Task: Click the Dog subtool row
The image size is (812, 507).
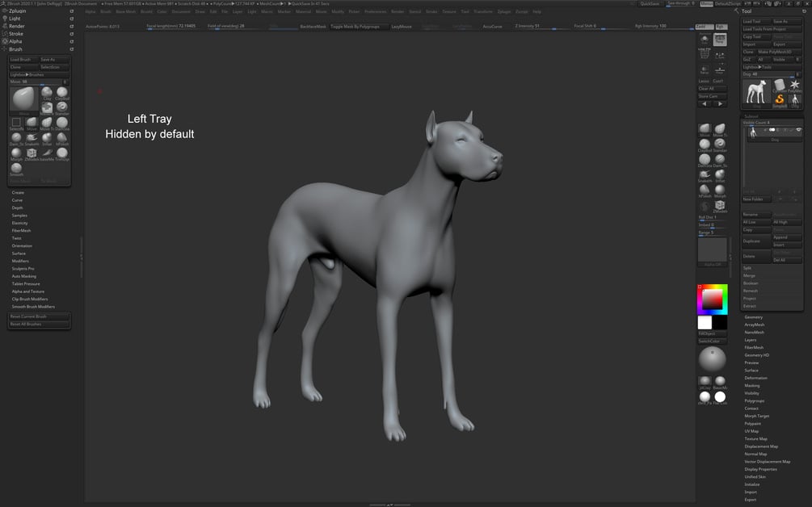Action: 775,133
